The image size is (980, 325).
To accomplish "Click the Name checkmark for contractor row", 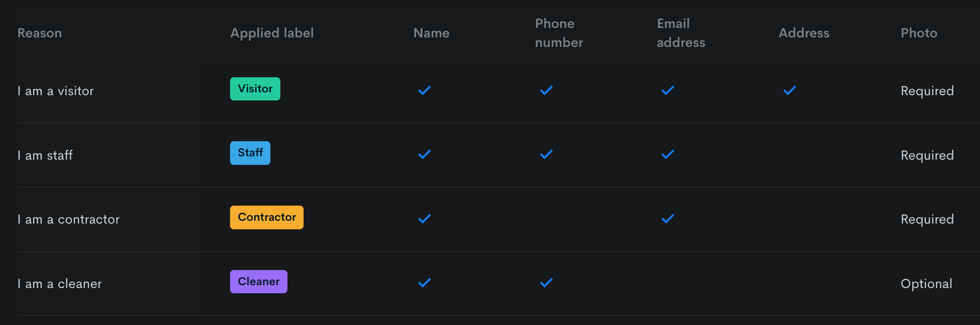I will click(425, 218).
